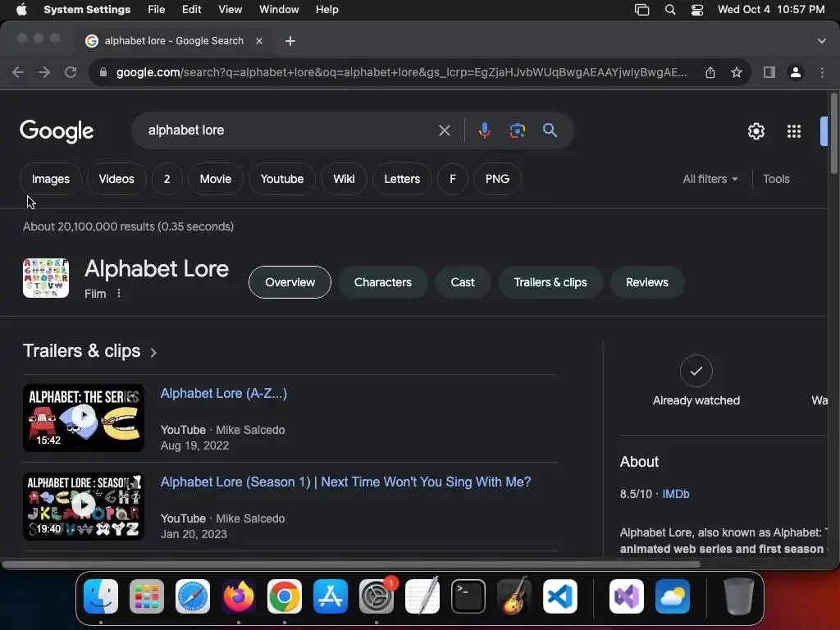Viewport: 840px width, 630px height.
Task: Clear the search box with the X
Action: [x=444, y=130]
